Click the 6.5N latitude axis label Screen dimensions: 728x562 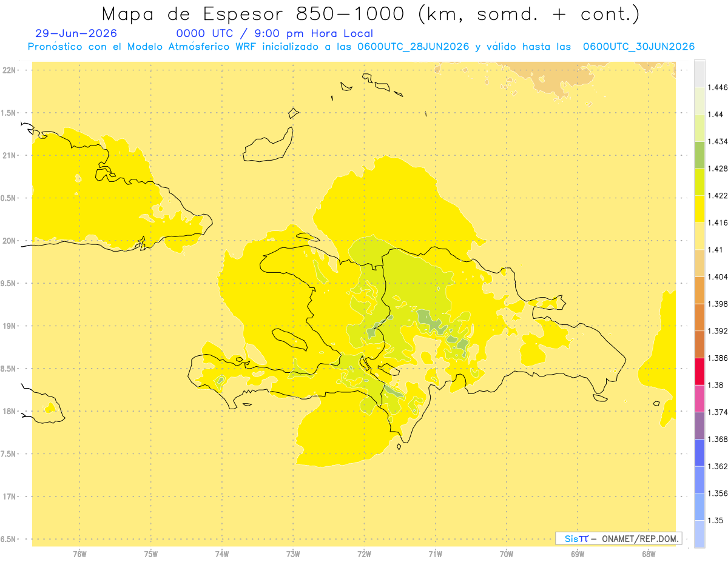(8, 539)
